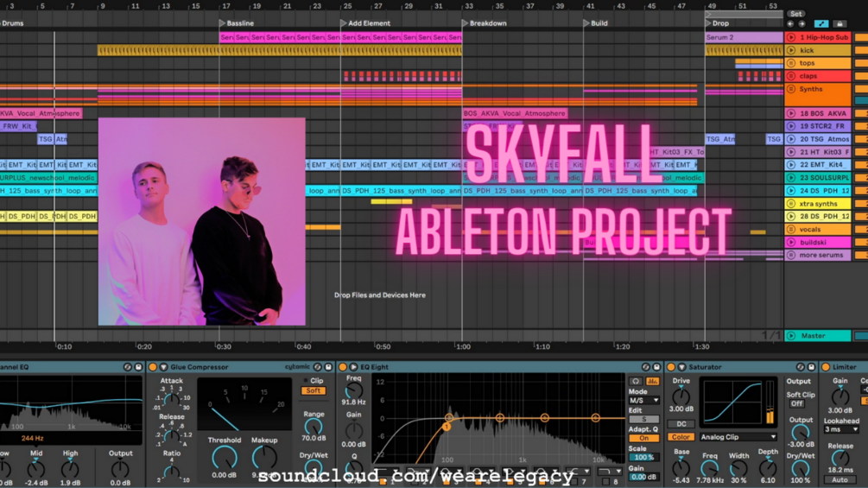The image size is (868, 488).
Task: Open Analog Clip curve type dropdown
Action: click(x=738, y=437)
